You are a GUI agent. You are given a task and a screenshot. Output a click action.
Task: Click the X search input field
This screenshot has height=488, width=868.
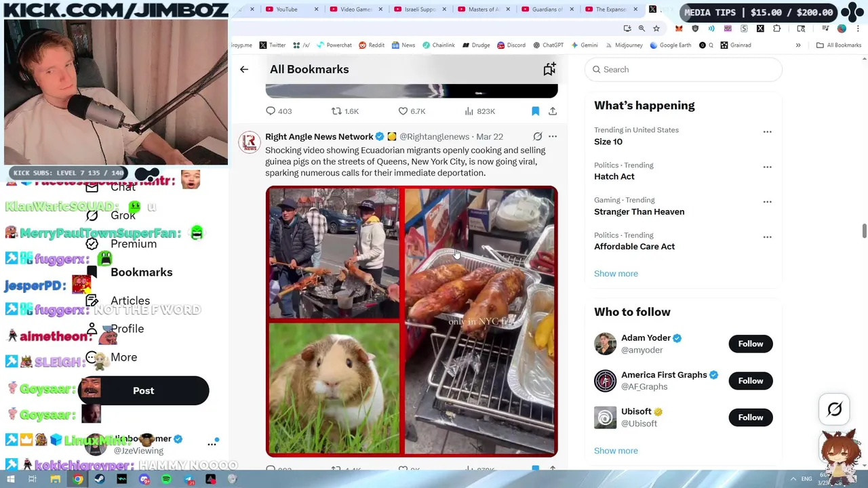point(683,69)
